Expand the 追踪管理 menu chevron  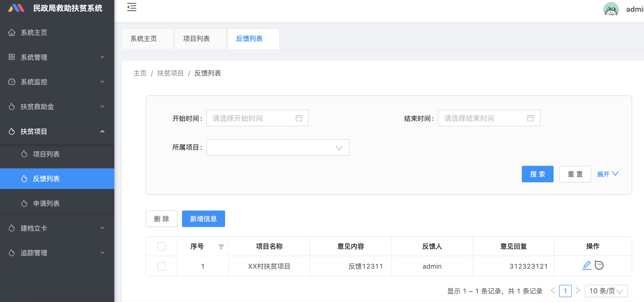pyautogui.click(x=102, y=252)
